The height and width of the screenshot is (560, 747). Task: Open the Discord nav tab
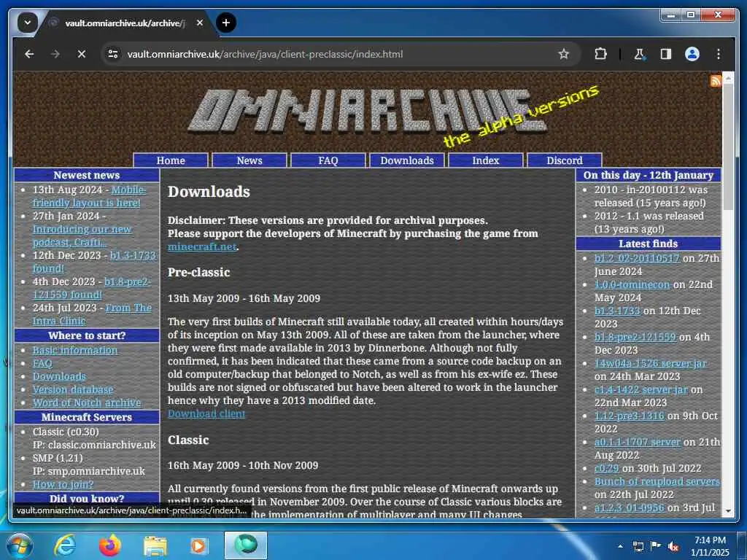565,160
